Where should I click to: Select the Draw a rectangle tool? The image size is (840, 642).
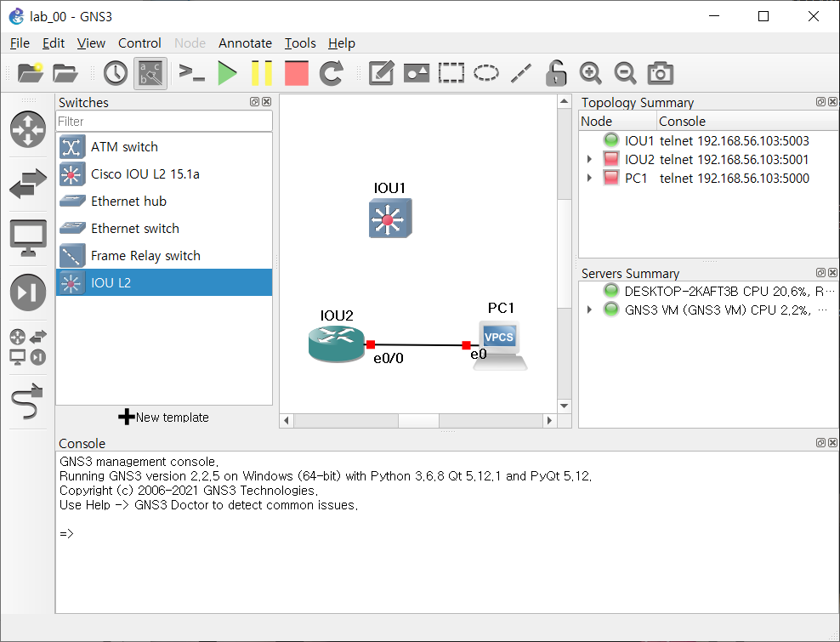coord(451,73)
